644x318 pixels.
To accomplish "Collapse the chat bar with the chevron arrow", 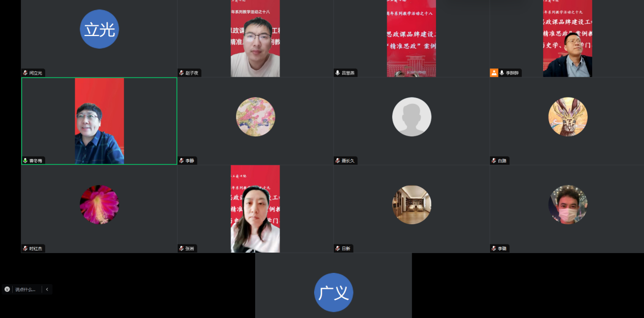I will pyautogui.click(x=47, y=289).
